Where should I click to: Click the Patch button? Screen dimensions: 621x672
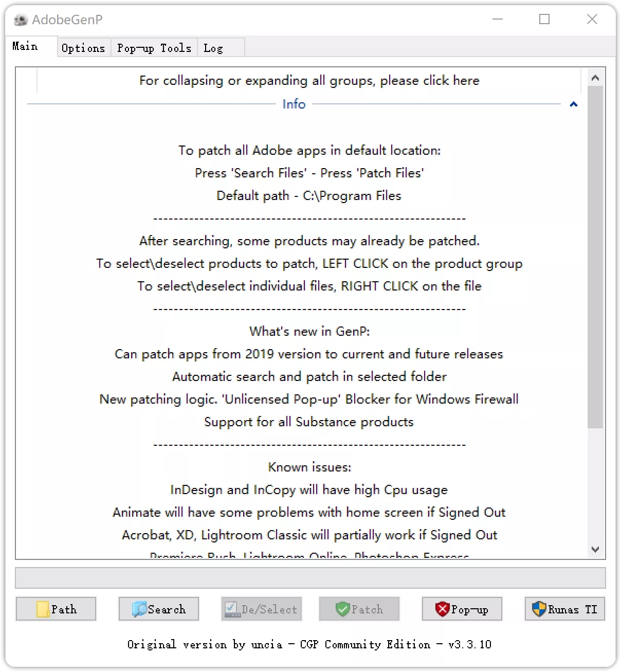point(359,609)
